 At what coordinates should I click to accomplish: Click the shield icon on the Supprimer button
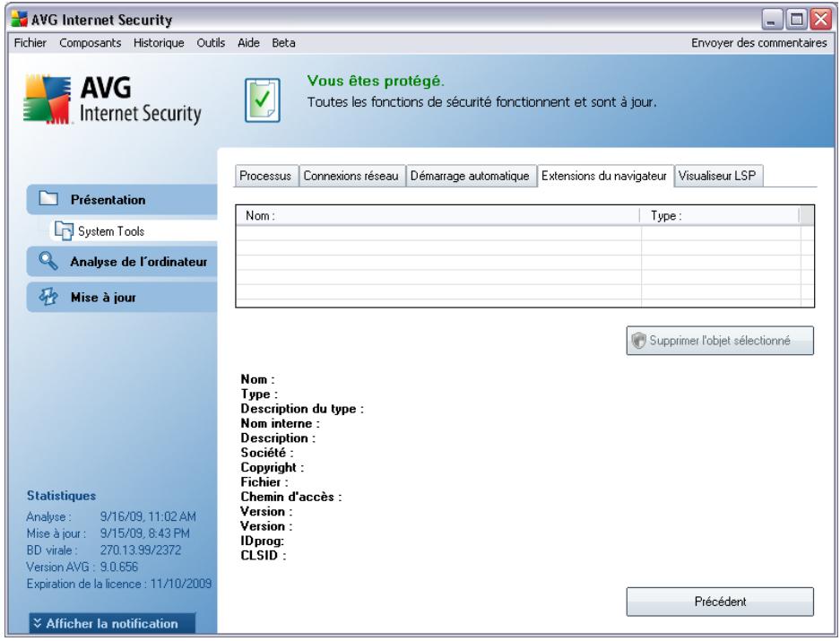[638, 341]
